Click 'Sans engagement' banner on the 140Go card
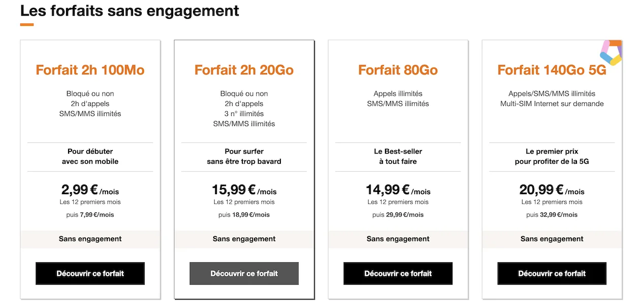Viewport: 644px width, 305px height. (552, 239)
